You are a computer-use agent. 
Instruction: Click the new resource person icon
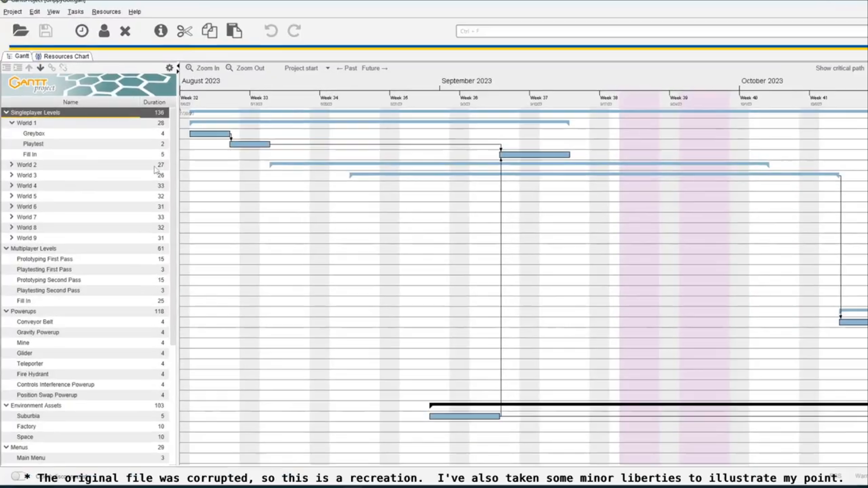[104, 31]
